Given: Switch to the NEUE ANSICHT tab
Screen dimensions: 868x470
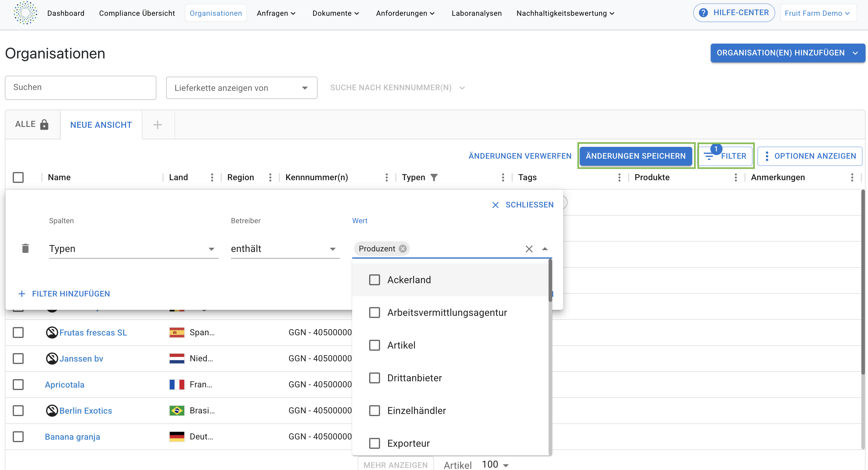Looking at the screenshot, I should click(x=101, y=125).
